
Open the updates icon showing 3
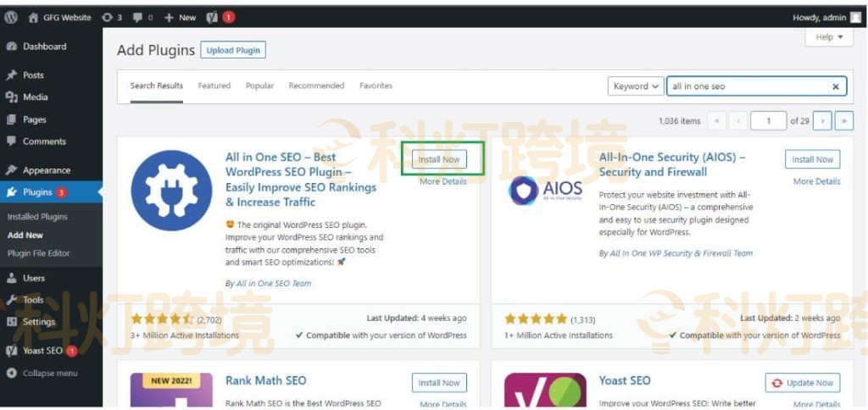[x=111, y=17]
